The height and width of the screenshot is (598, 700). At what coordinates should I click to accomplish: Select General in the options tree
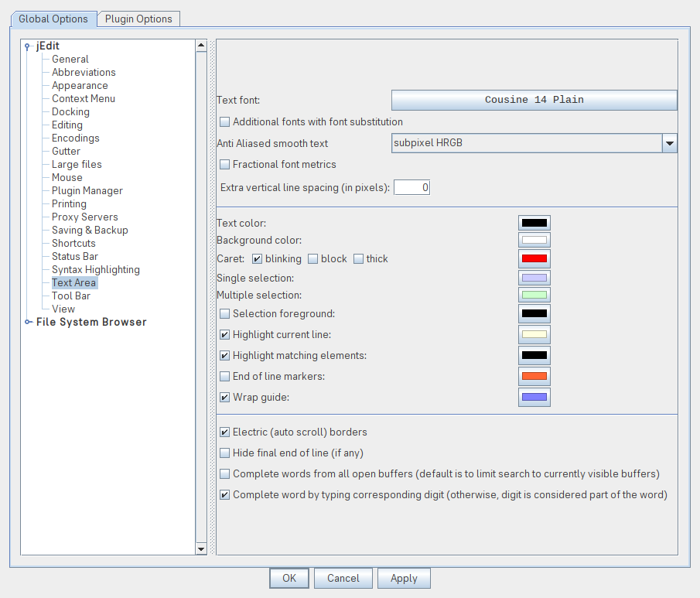click(70, 59)
